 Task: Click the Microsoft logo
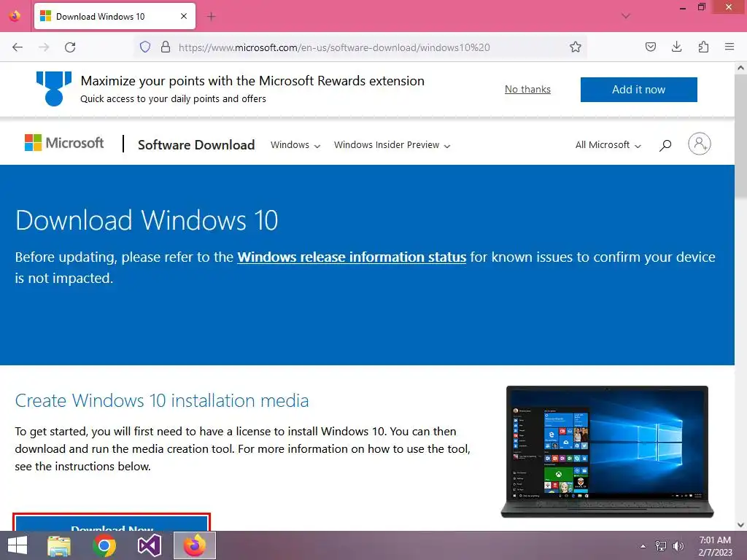(64, 143)
